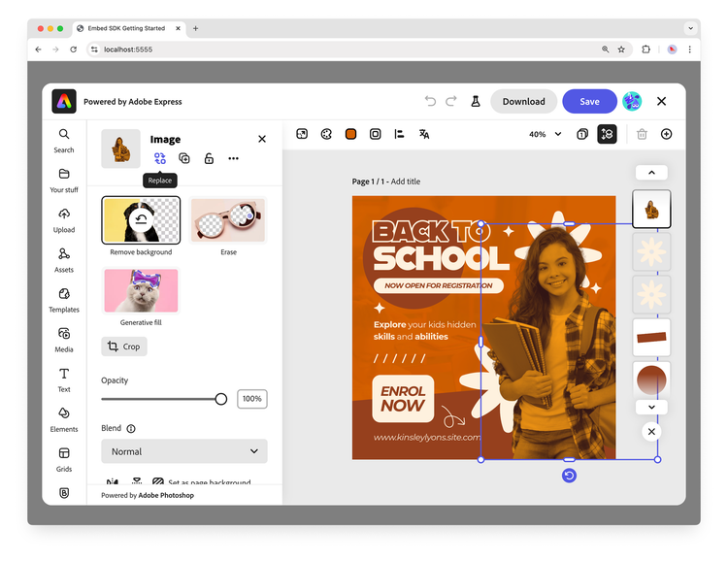Screen dimensions: 728x561
Task: Open the Elements panel in sidebar
Action: pos(64,418)
